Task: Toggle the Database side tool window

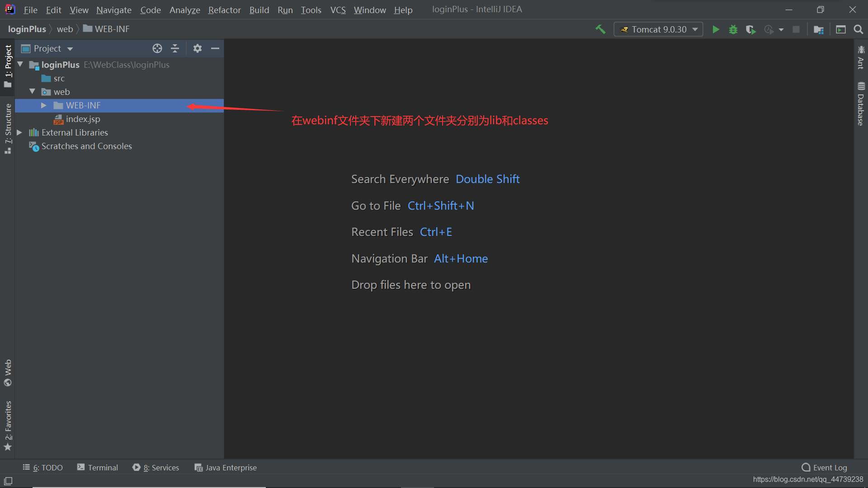Action: tap(860, 104)
